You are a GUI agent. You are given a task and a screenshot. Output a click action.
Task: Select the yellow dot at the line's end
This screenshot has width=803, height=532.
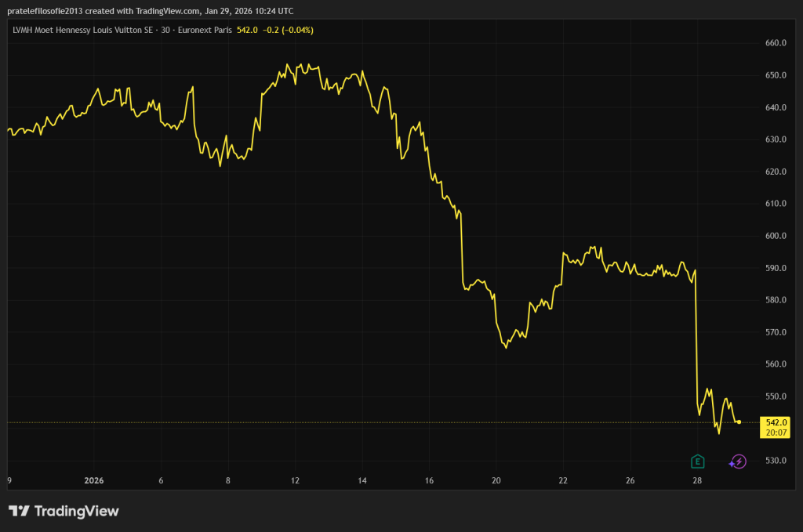739,422
